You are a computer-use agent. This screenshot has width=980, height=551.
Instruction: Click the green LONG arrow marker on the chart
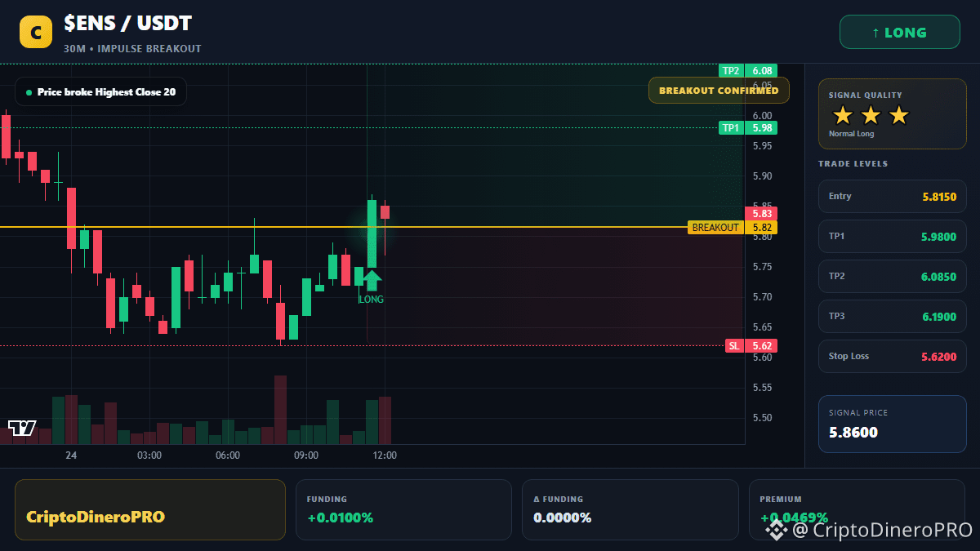372,280
